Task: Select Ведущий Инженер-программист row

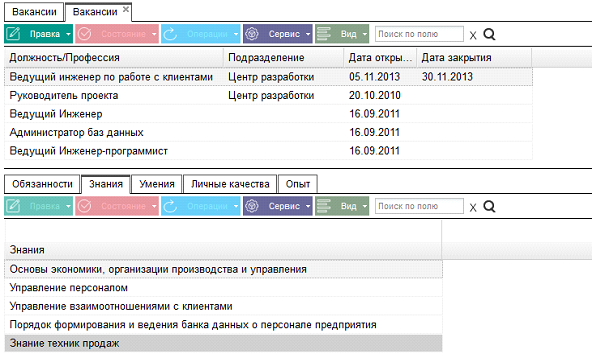Action: coord(268,151)
